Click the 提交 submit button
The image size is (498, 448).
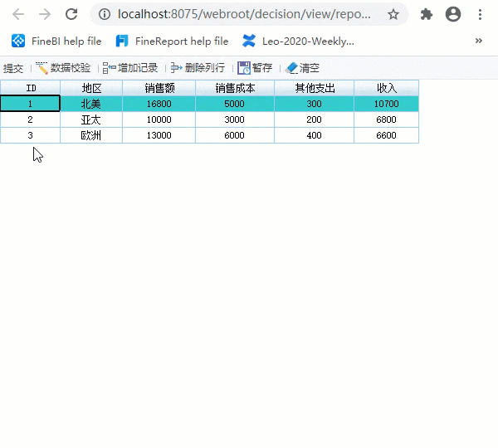click(13, 68)
